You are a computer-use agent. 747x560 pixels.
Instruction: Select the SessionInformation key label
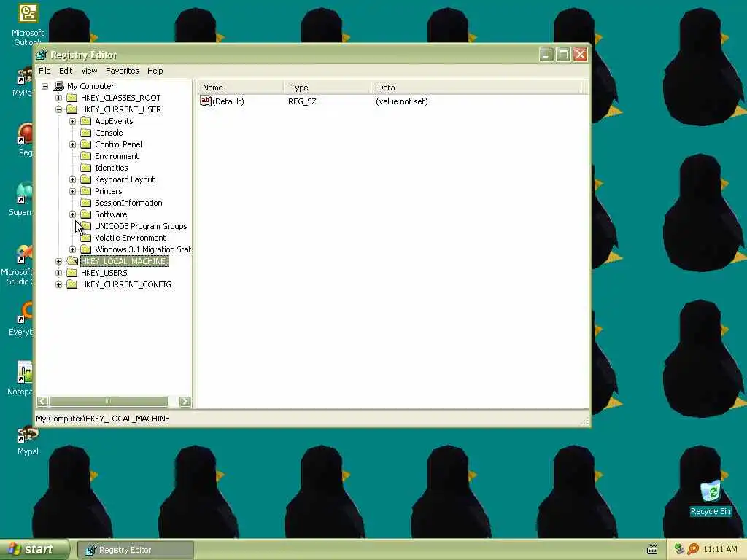pos(128,203)
